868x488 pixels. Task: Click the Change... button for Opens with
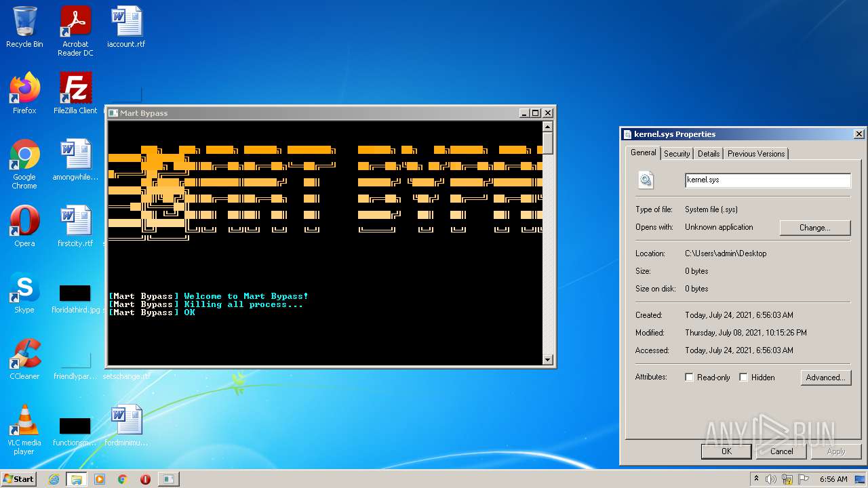point(814,228)
